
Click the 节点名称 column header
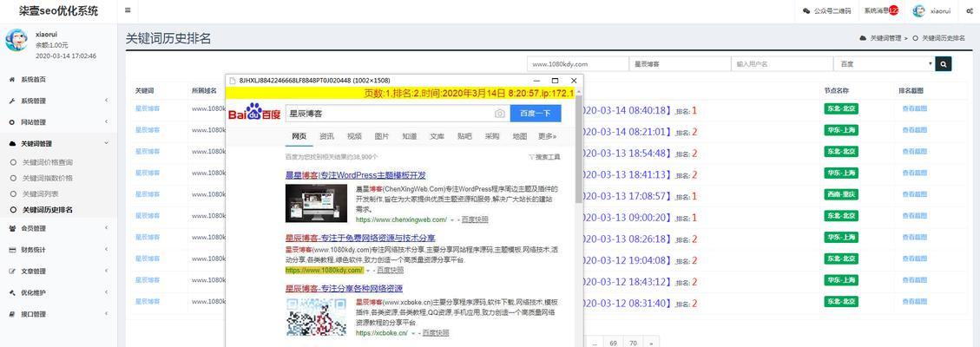click(836, 90)
